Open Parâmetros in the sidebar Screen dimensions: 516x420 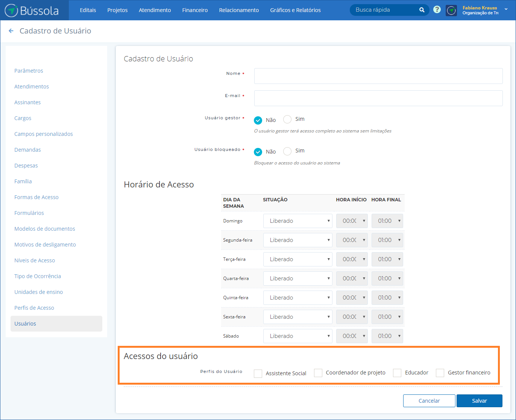tap(29, 71)
